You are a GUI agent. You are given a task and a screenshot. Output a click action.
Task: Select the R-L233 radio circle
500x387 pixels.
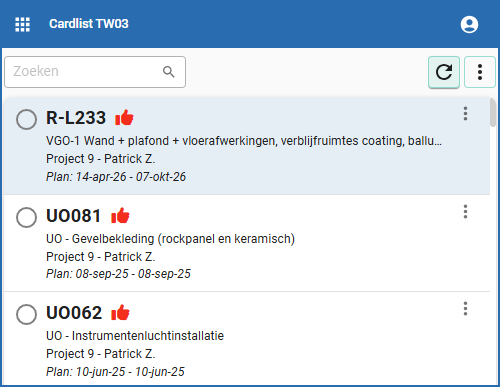26,119
